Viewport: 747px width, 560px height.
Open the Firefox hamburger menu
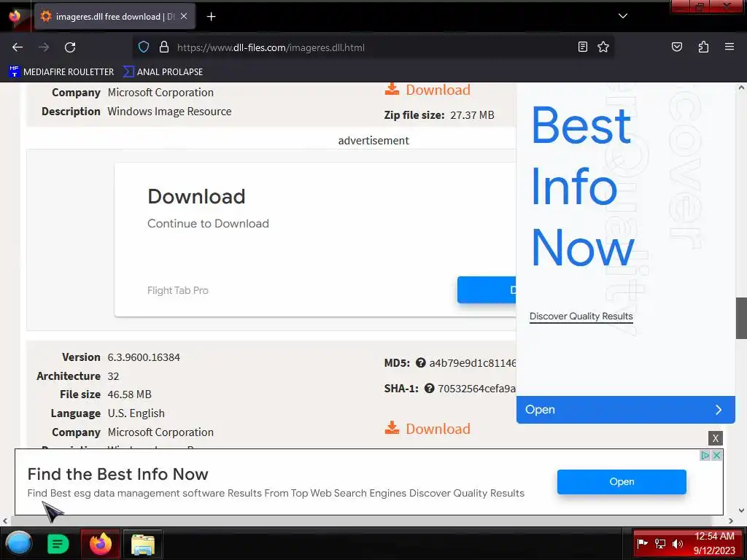729,47
